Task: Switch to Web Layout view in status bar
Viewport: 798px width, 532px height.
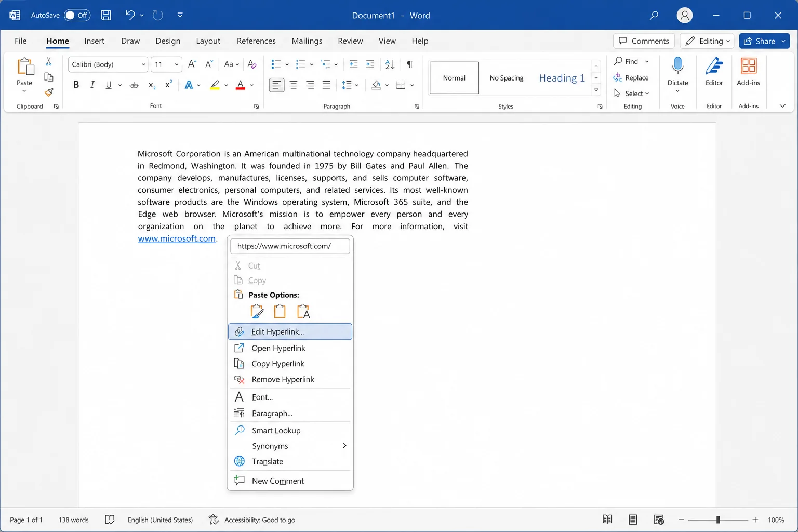Action: pos(659,520)
